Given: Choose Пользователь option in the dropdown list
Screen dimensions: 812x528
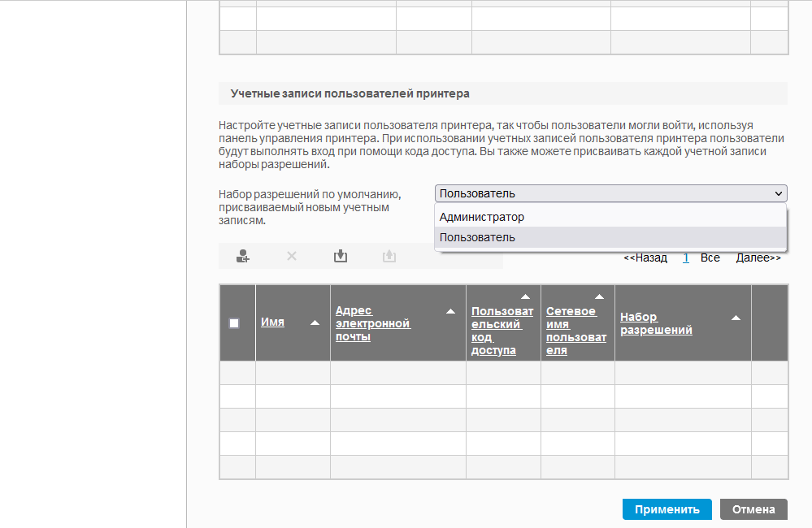Looking at the screenshot, I should point(477,237).
